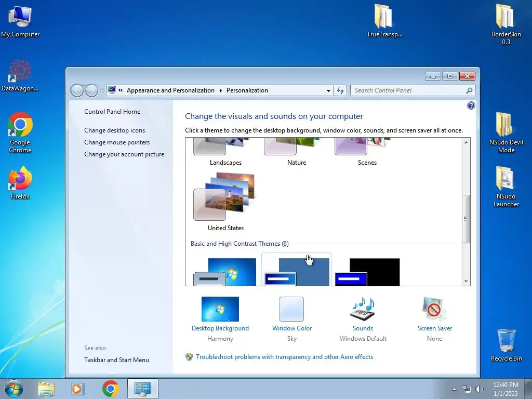Apply the United States theme
The image size is (532, 399).
[225, 202]
